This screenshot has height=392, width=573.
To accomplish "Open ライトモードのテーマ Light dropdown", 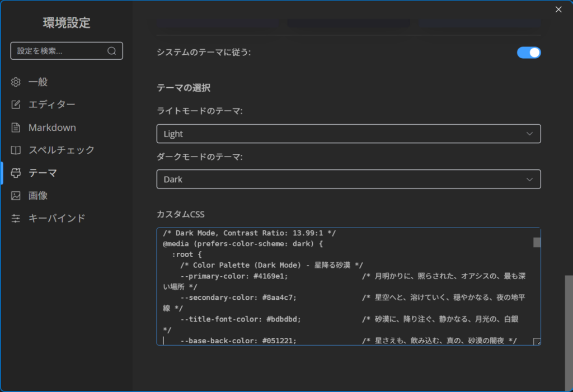I will (349, 134).
